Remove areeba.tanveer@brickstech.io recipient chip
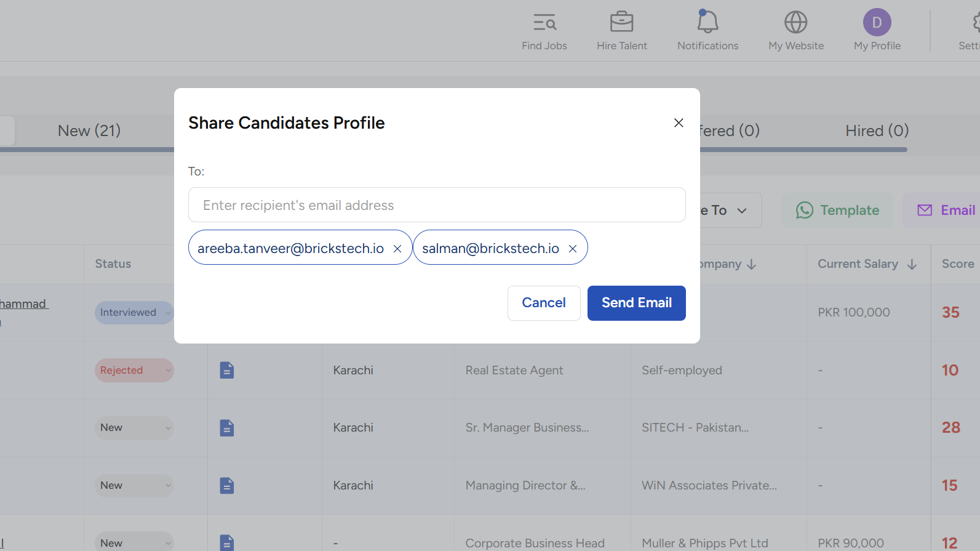Image resolution: width=980 pixels, height=551 pixels. click(397, 249)
